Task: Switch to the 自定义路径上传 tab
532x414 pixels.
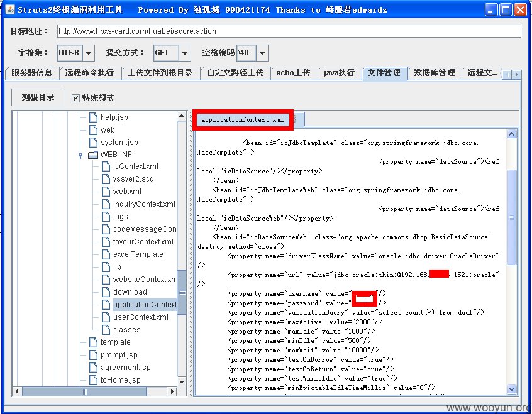Action: pyautogui.click(x=235, y=73)
